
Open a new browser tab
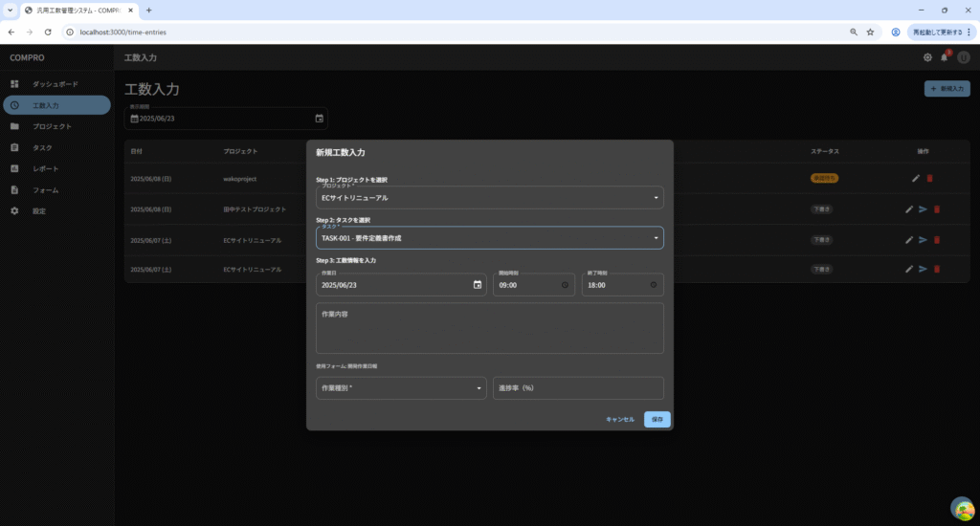pyautogui.click(x=148, y=10)
